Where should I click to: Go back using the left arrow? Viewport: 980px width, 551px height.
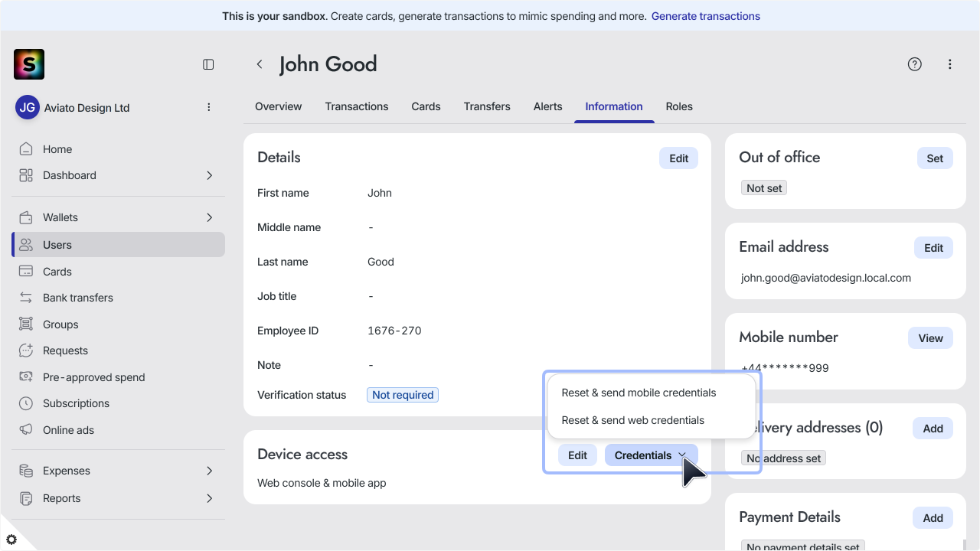click(x=260, y=64)
